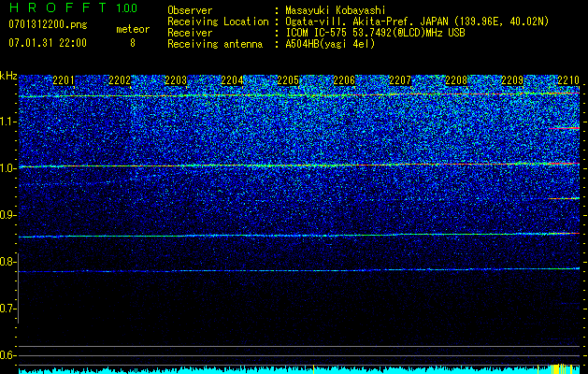
Task: Click the 2207 time marker
Action: (x=400, y=80)
